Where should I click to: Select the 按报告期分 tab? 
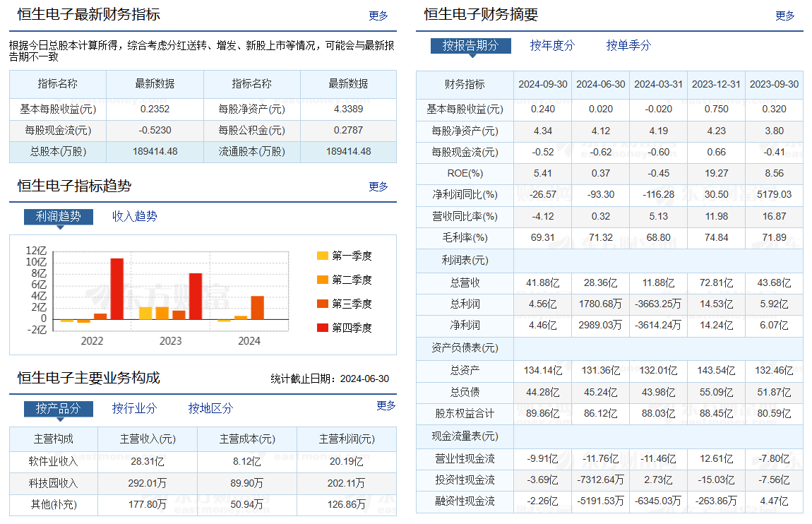(471, 46)
